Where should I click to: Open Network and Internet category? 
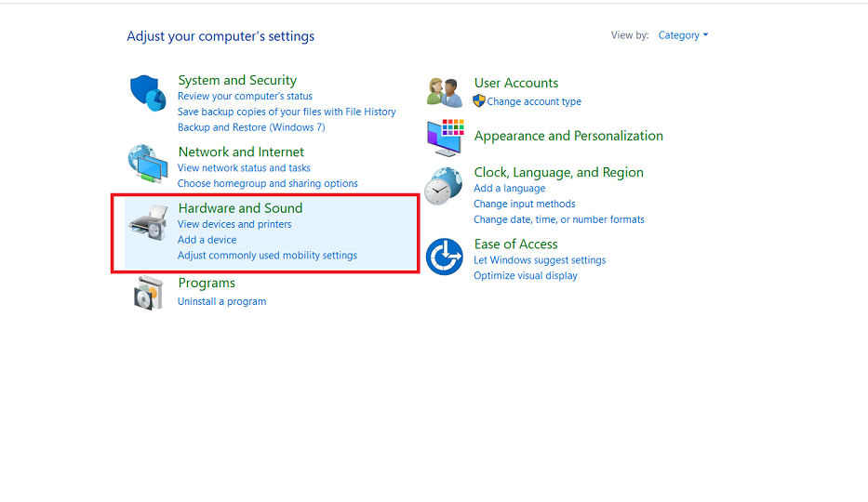pyautogui.click(x=241, y=152)
